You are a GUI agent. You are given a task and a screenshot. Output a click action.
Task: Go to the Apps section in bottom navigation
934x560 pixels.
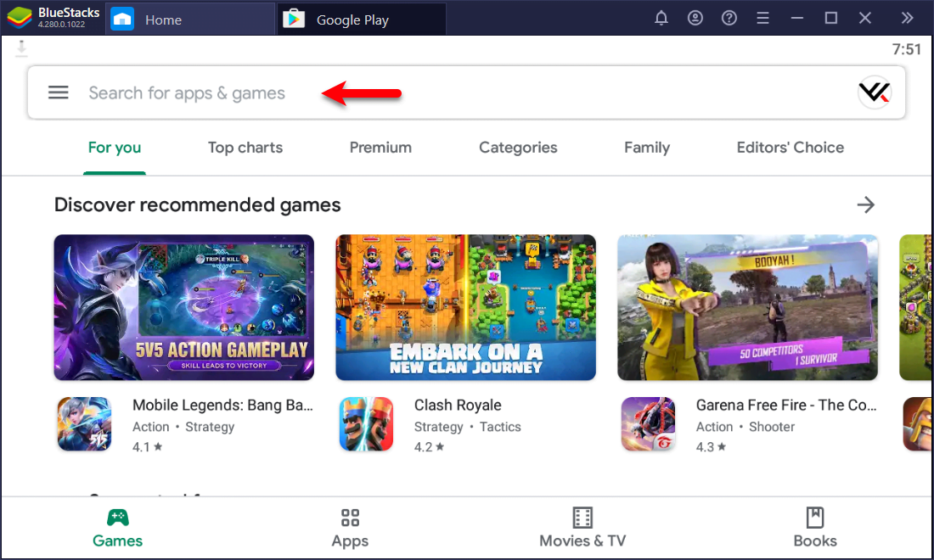pos(350,528)
